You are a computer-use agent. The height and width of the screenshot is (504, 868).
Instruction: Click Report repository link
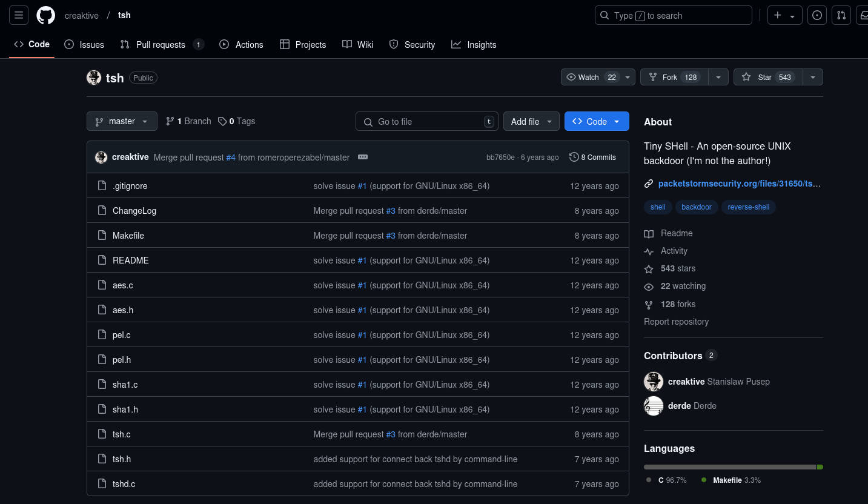[676, 322]
